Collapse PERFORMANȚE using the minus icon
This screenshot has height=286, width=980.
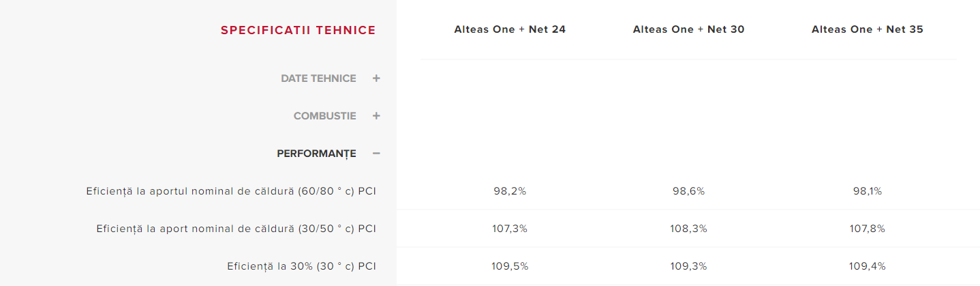376,154
